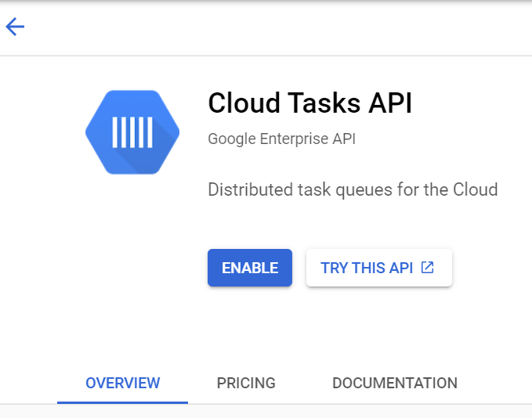Click the Distributed task queues description text
This screenshot has width=532, height=418.
click(x=353, y=189)
